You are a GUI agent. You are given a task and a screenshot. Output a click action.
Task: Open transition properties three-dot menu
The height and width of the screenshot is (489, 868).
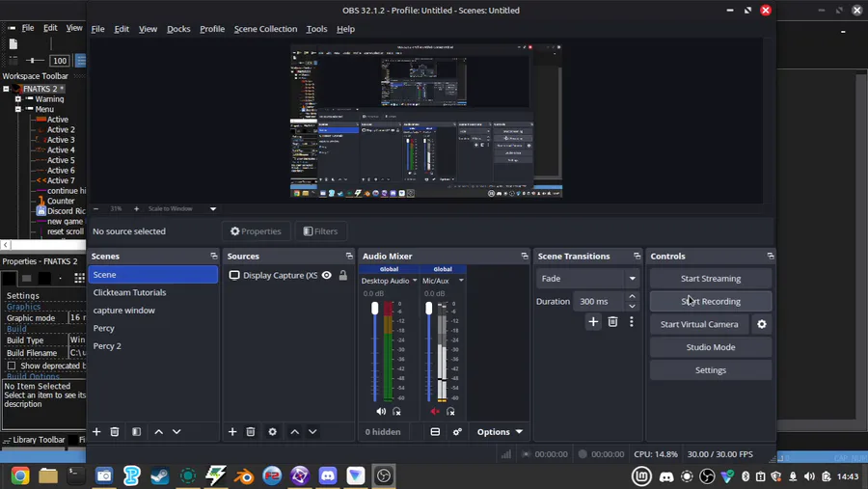pos(632,322)
